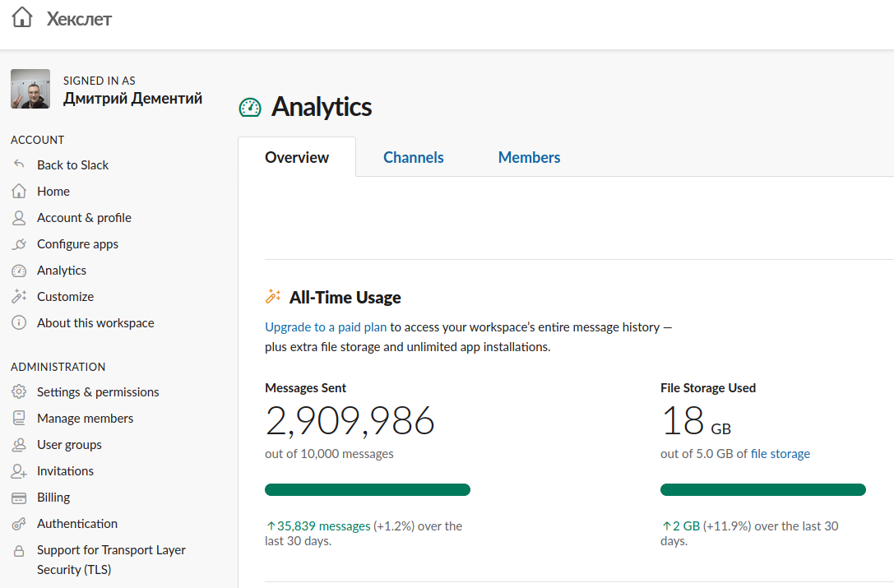894x588 pixels.
Task: Open the Configure apps page
Action: click(77, 244)
